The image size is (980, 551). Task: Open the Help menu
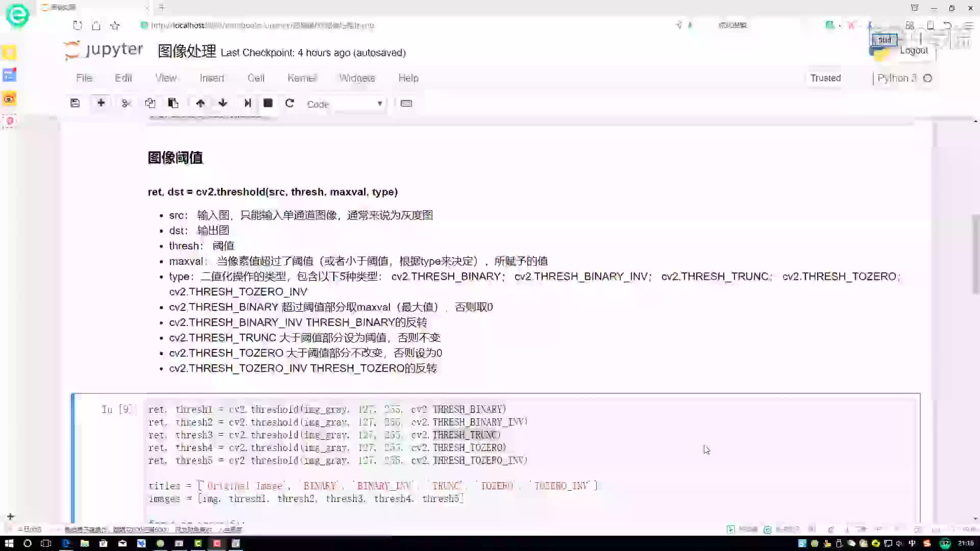pyautogui.click(x=408, y=78)
